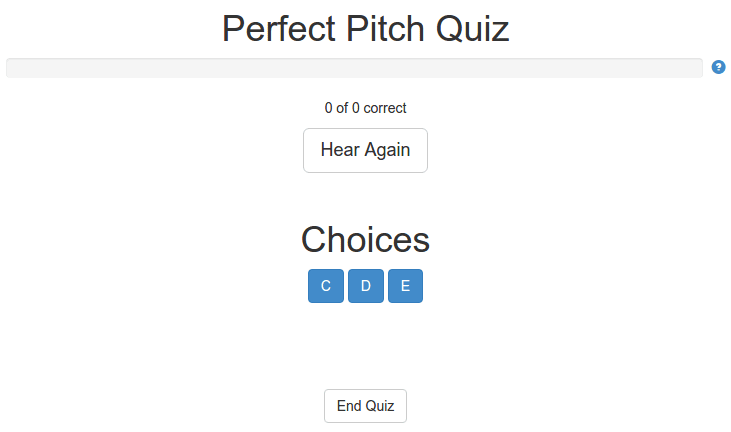Answer with the blue C button

tap(326, 286)
